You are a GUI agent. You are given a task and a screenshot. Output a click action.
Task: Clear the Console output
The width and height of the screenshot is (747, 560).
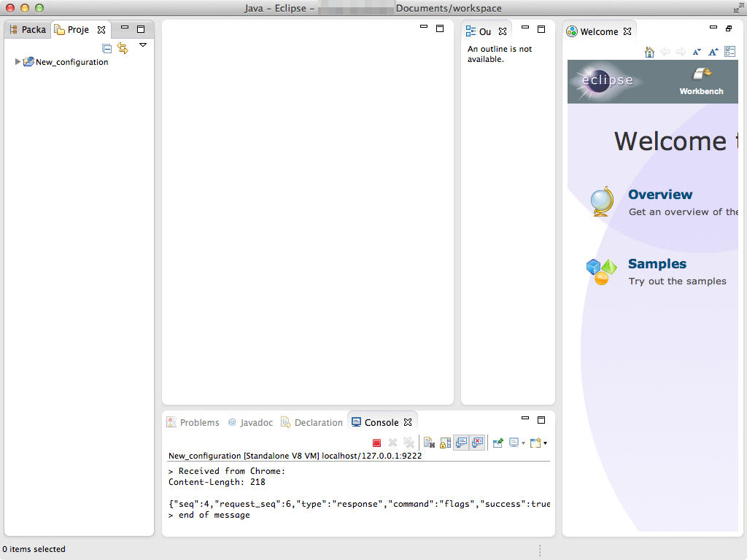(429, 443)
